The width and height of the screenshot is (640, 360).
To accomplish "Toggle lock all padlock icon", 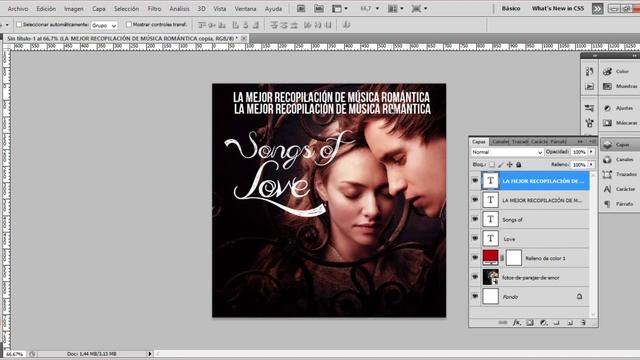I will point(518,164).
